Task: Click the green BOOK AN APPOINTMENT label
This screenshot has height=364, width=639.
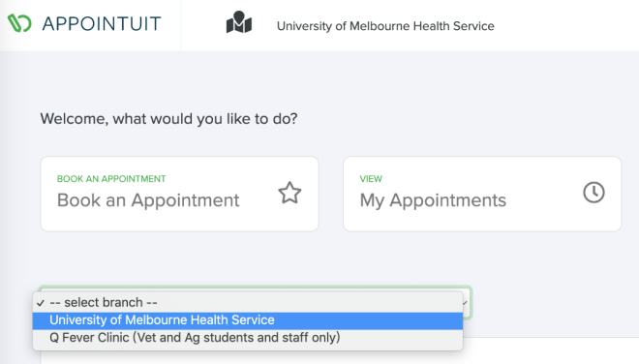Action: coord(111,179)
